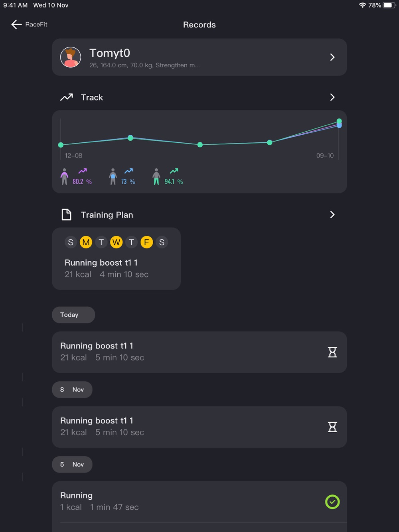The image size is (399, 532).
Task: Open the Running boost t1 1 plan card
Action: (116, 259)
